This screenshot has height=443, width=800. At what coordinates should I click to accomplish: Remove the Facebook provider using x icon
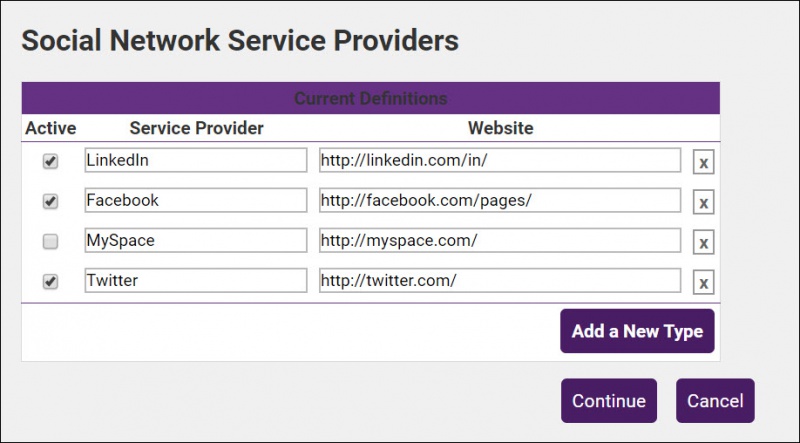tap(703, 202)
